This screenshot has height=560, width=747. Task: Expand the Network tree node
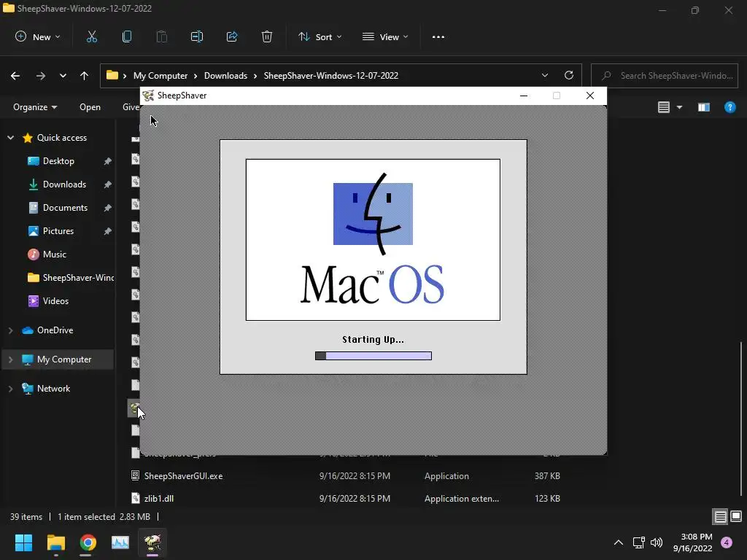coord(10,389)
